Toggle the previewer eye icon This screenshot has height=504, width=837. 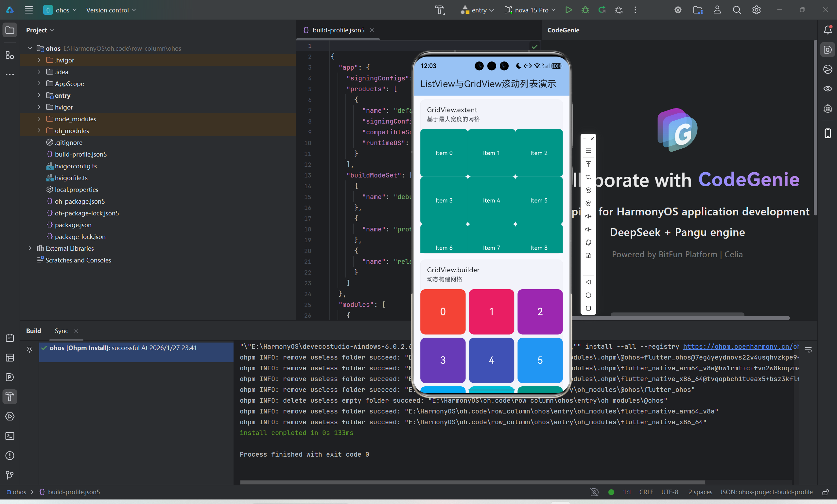point(828,89)
